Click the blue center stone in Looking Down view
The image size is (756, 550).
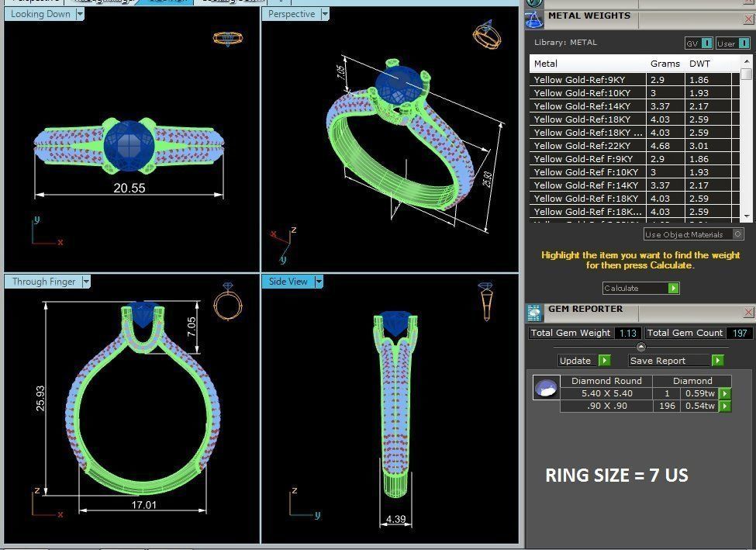click(x=129, y=146)
